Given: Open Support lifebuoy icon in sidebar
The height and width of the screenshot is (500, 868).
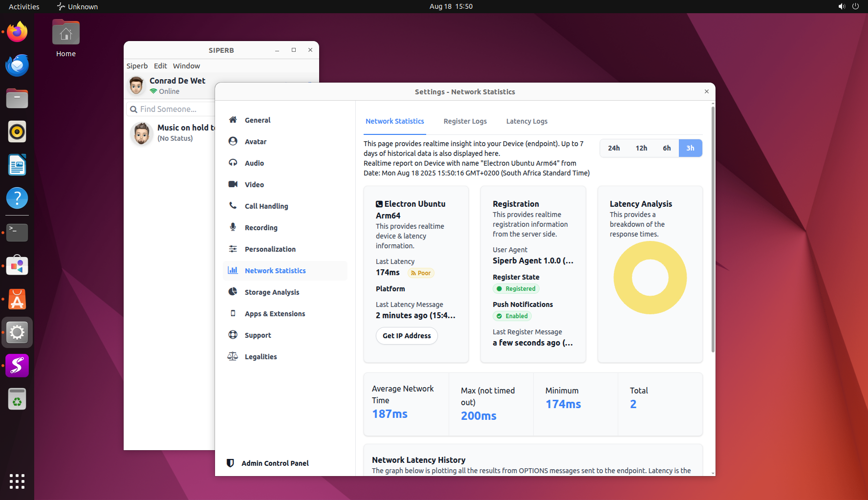Looking at the screenshot, I should [x=233, y=335].
